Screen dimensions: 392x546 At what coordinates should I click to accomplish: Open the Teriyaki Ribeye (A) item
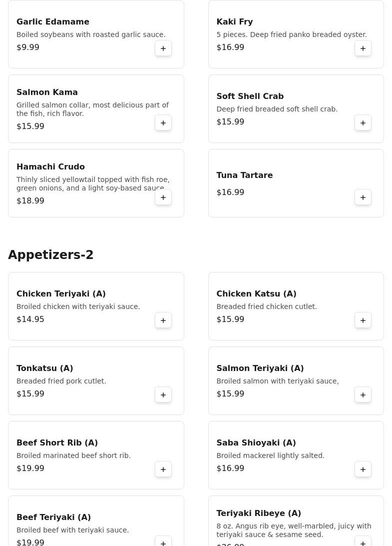coord(258,513)
